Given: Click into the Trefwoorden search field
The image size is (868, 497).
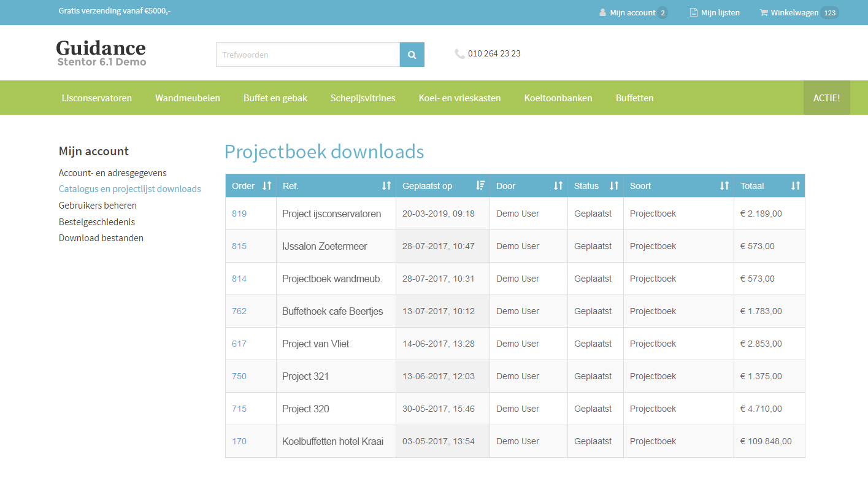Looking at the screenshot, I should (308, 55).
